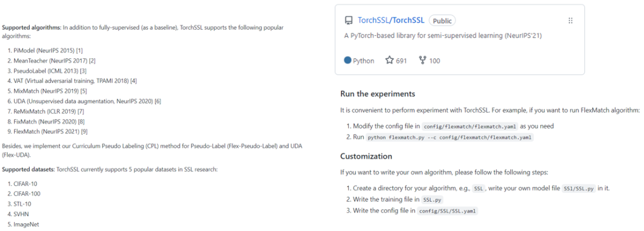Click the config/SSL/SSL.yaml code snippet
The width and height of the screenshot is (644, 231).
click(448, 211)
